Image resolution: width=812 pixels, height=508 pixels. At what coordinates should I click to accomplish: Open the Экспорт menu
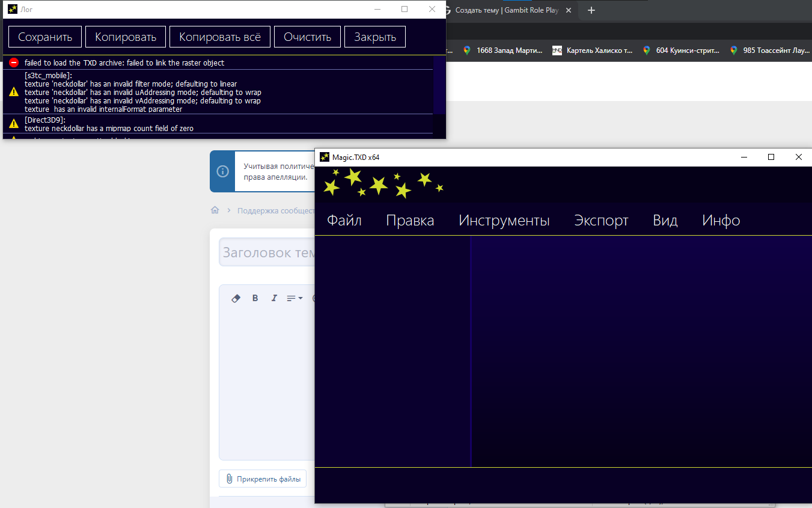click(601, 221)
